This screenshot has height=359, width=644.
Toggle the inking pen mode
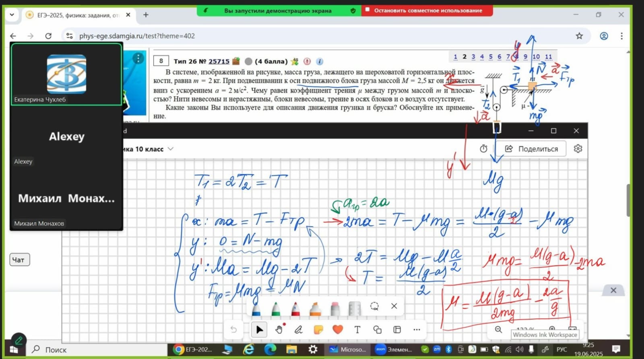click(x=298, y=330)
